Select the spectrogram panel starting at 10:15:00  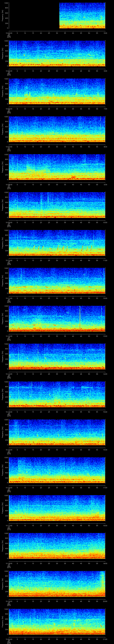pos(57,432)
